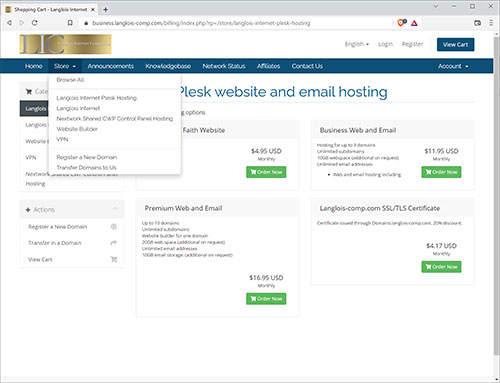
Task: Open the Brave Shields lion icon
Action: (x=401, y=23)
